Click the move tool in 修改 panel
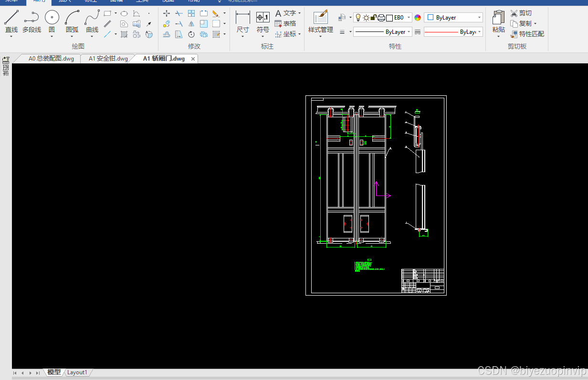 (167, 13)
